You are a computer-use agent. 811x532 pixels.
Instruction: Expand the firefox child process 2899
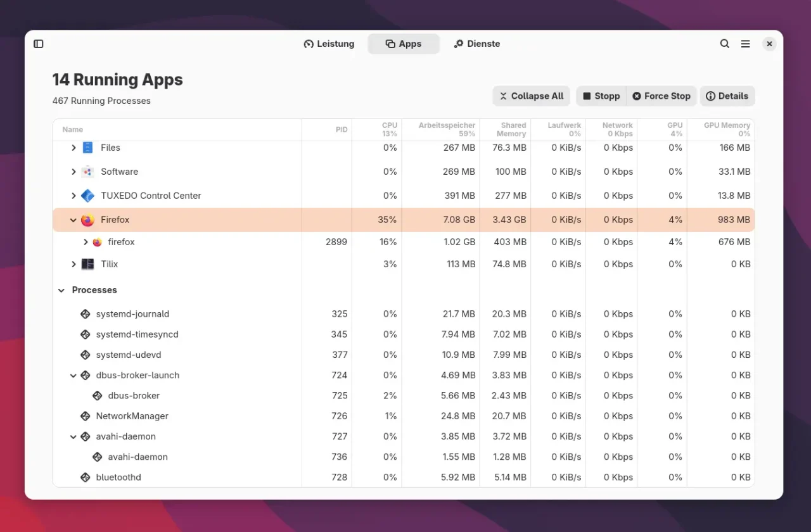[x=86, y=242]
